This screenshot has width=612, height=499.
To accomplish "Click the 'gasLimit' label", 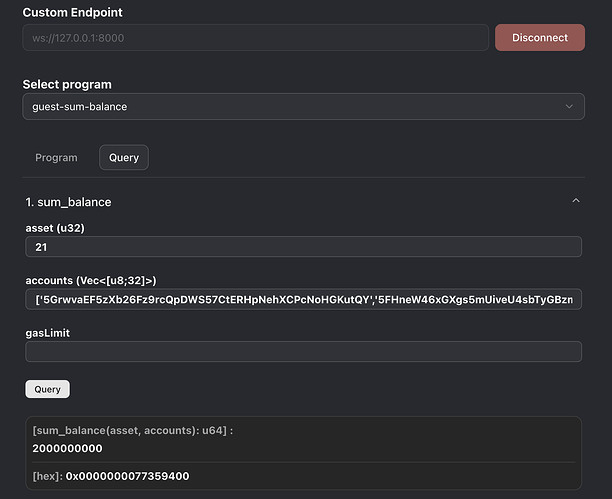I will pyautogui.click(x=47, y=332).
